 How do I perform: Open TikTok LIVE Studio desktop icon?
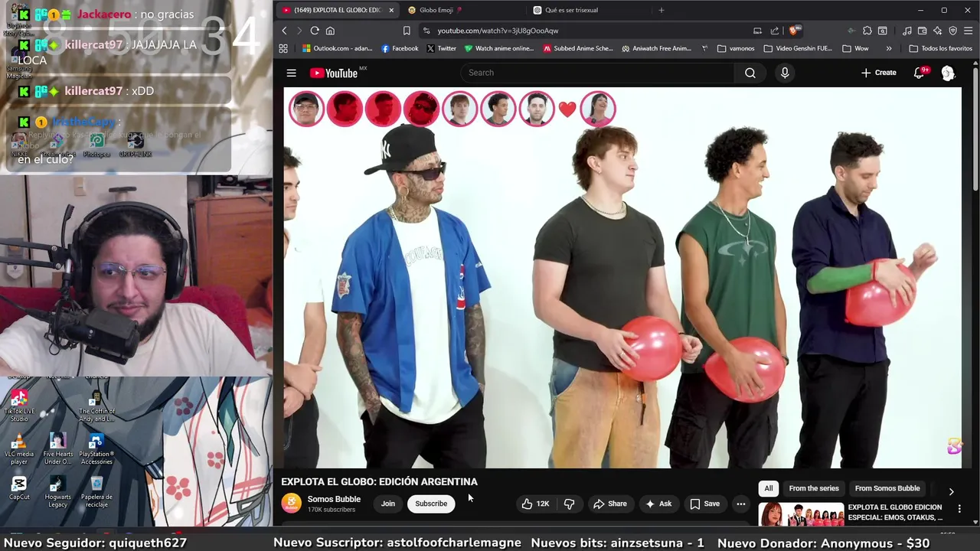pos(19,406)
